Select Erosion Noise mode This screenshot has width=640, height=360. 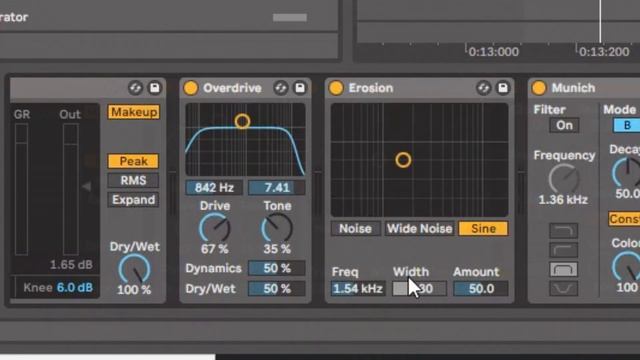click(x=355, y=229)
